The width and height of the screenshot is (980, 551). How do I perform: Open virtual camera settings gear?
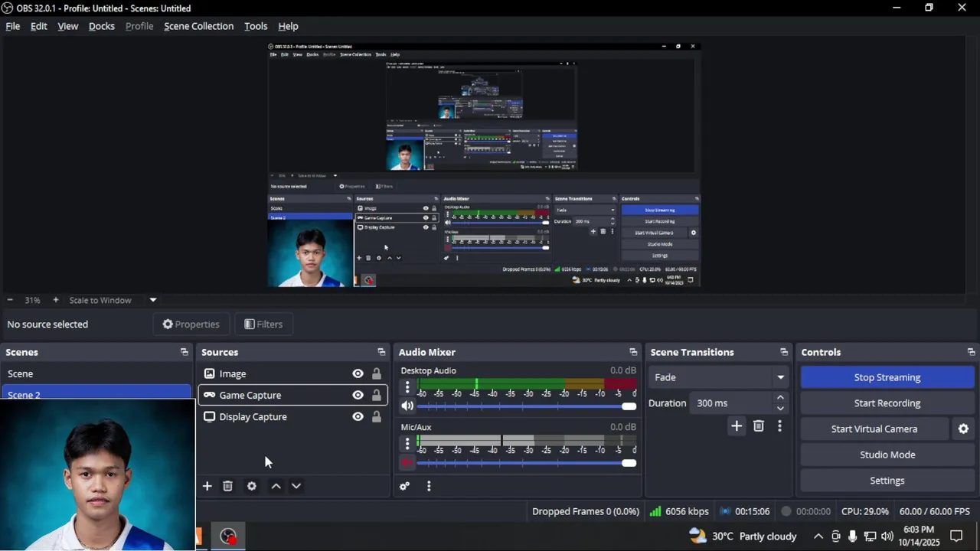[x=963, y=429]
